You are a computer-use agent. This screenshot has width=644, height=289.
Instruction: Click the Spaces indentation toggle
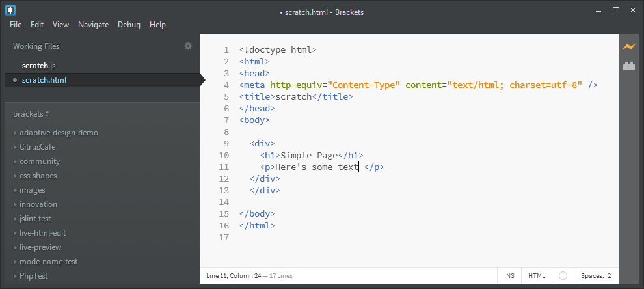coord(592,276)
